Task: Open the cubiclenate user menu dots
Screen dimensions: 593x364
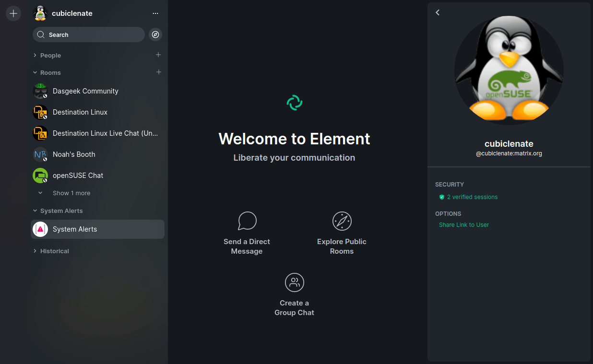Action: [x=155, y=13]
